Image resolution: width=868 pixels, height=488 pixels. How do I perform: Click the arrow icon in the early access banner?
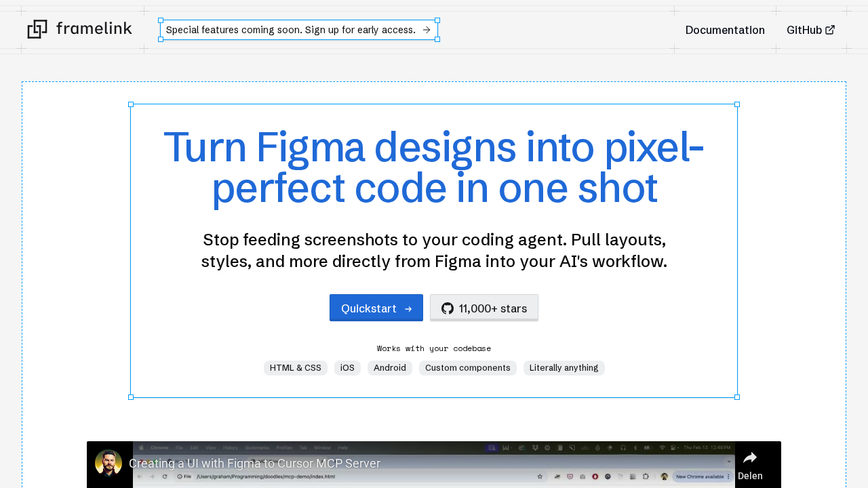click(x=427, y=29)
